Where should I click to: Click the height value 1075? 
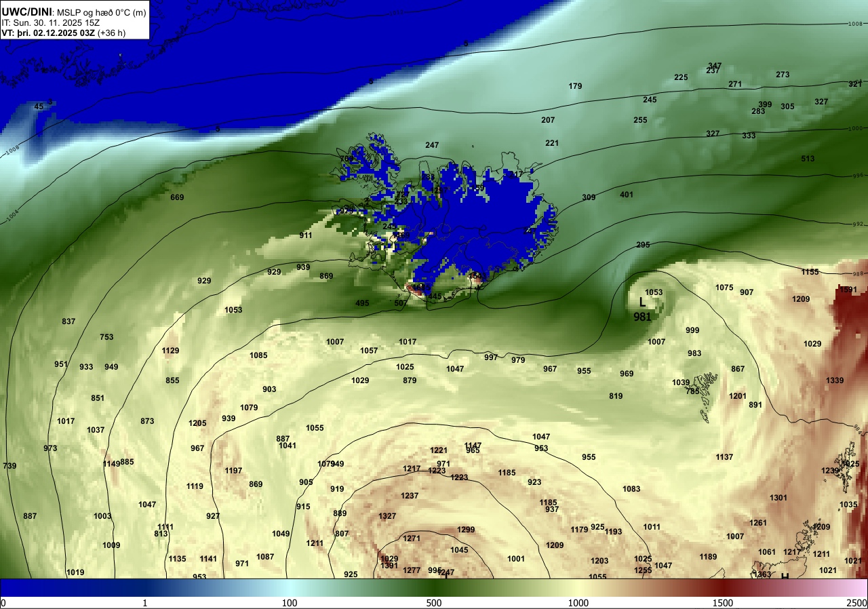(x=724, y=288)
